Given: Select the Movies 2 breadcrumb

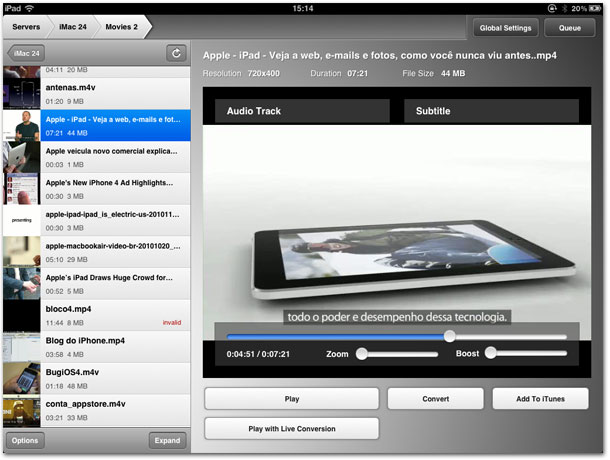Looking at the screenshot, I should coord(121,27).
